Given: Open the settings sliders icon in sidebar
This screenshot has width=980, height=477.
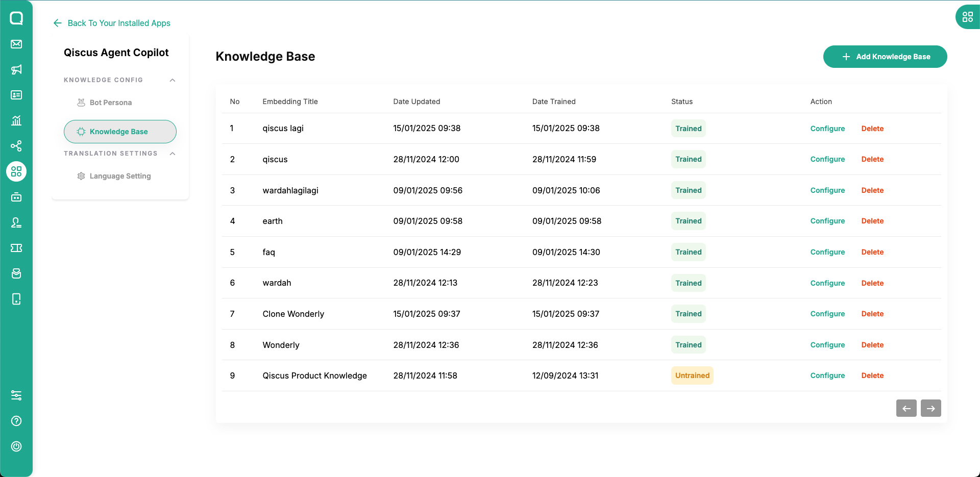Looking at the screenshot, I should (16, 395).
